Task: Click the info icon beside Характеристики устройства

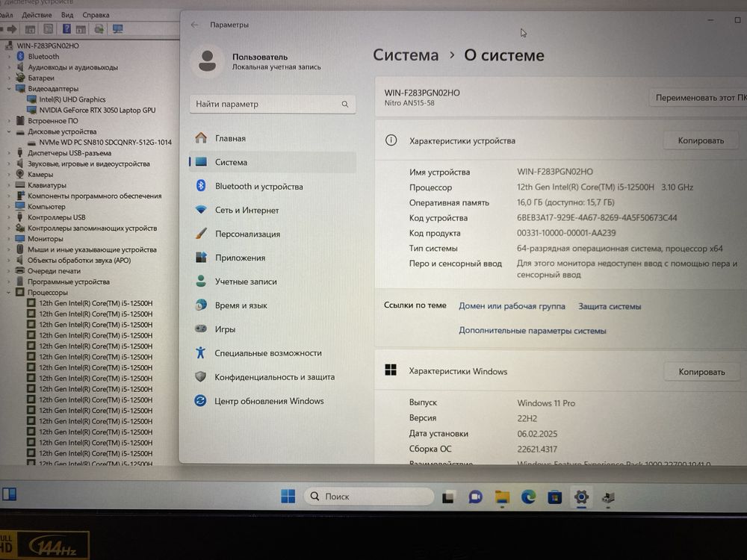Action: (391, 140)
